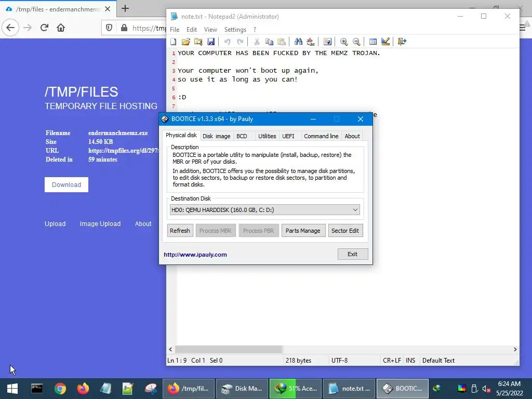The width and height of the screenshot is (532, 399).
Task: Click Refresh button in BOOTICE
Action: click(180, 231)
